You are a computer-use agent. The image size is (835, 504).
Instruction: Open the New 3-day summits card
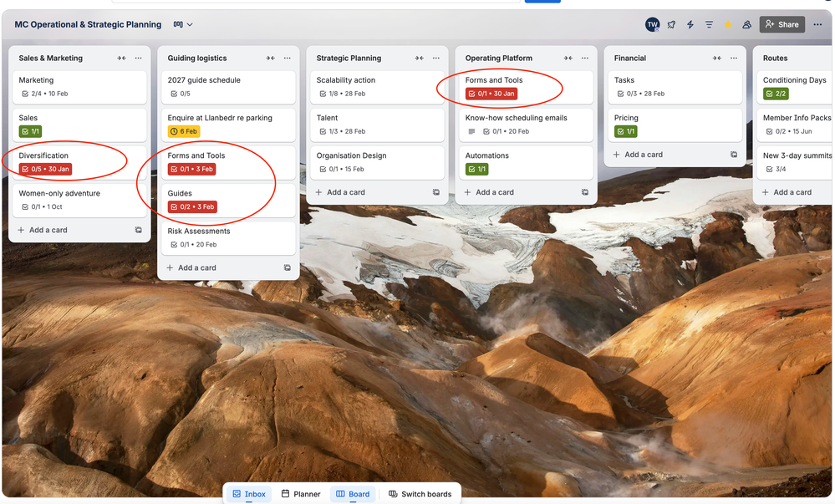pos(795,162)
